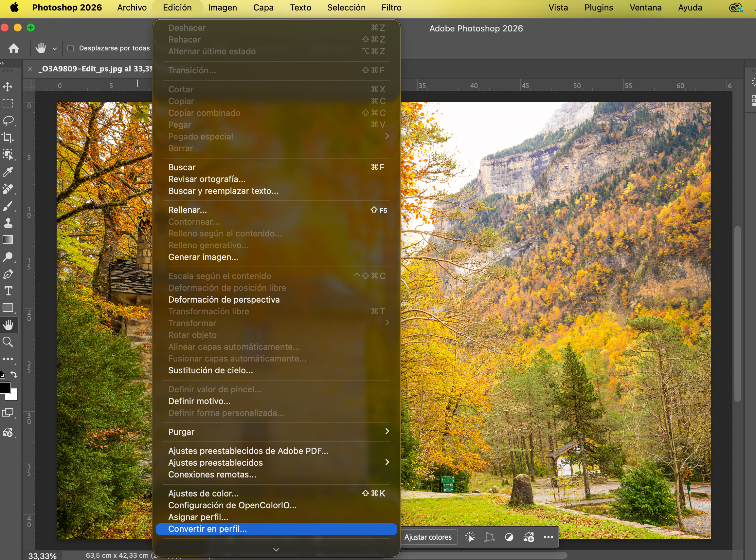
Task: Click the Home button in options bar
Action: pyautogui.click(x=13, y=48)
